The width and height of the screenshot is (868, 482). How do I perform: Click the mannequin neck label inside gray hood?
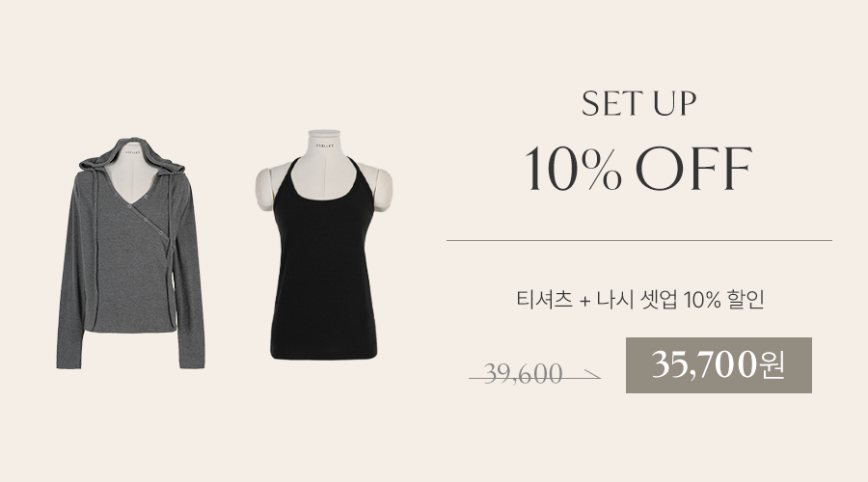coord(133,150)
